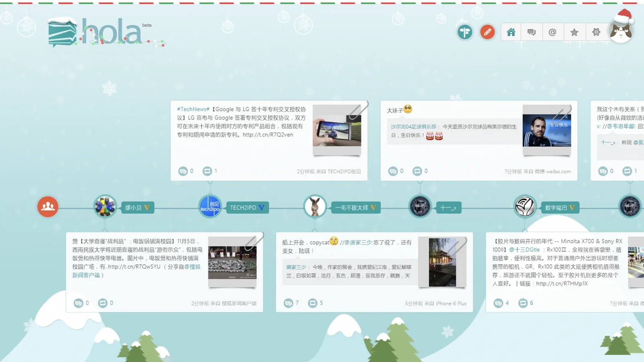Repost the partially visible rightmost top post
Viewport: 644px width, 362px height.
pos(627,171)
